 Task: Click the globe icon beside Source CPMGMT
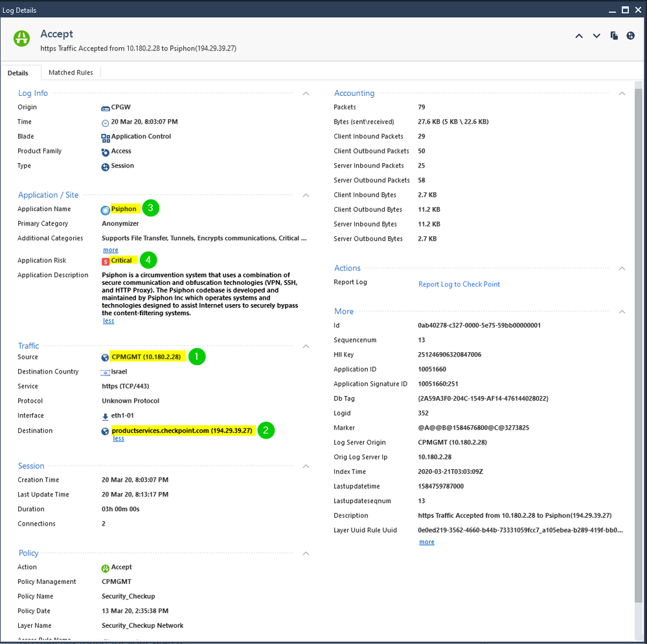(x=105, y=357)
